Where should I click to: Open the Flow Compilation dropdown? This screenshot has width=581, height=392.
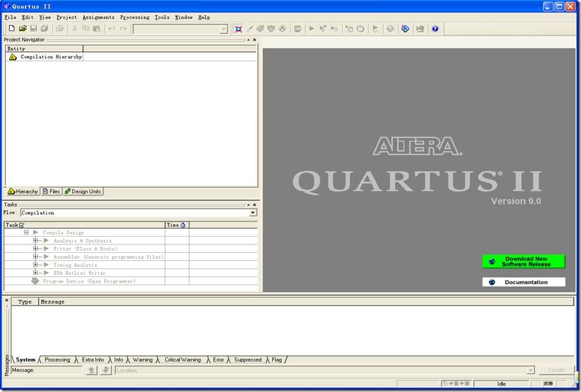[x=253, y=213]
